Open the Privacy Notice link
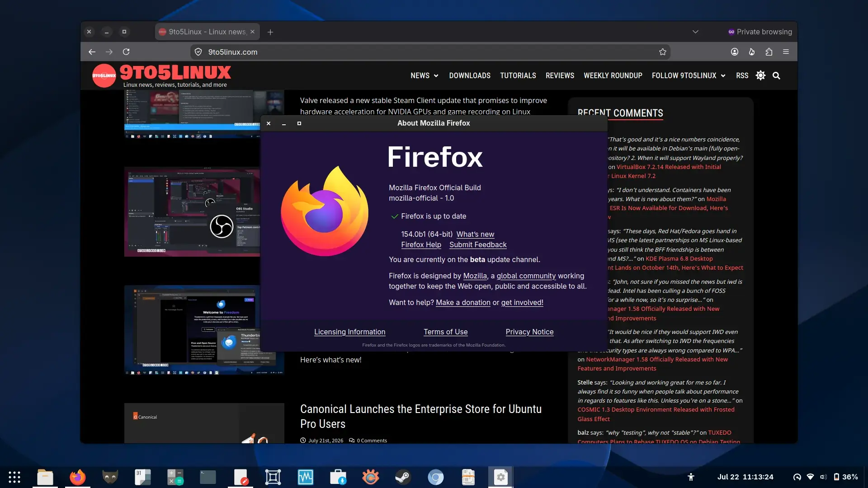Screen dimensions: 868x488 (x=529, y=332)
